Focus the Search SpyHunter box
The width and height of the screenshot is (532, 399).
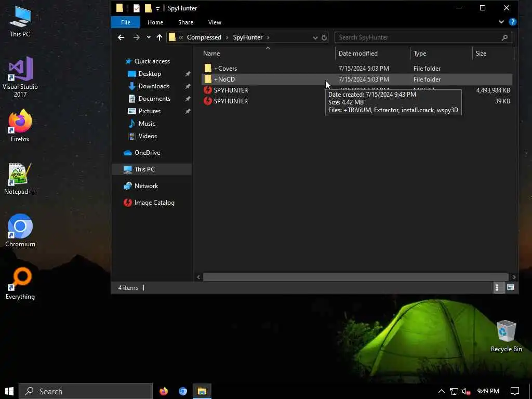click(x=423, y=37)
